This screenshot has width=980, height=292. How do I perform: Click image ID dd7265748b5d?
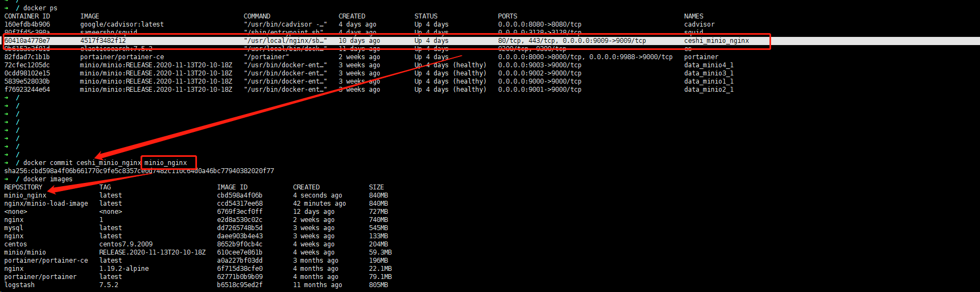click(240, 228)
